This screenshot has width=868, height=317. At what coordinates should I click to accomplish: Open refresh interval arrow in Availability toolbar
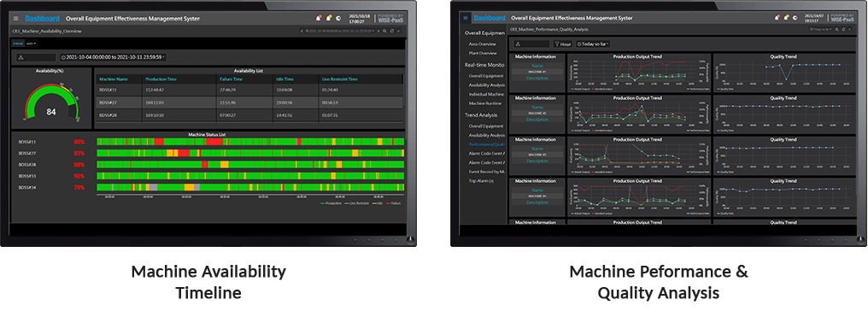[398, 31]
